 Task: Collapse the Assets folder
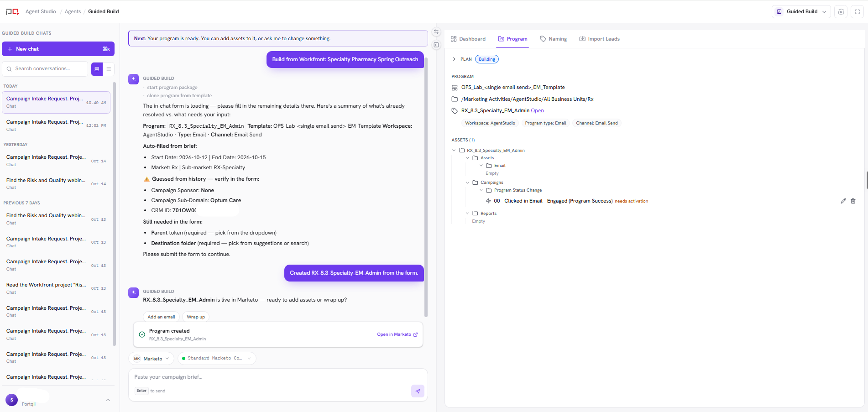(468, 158)
